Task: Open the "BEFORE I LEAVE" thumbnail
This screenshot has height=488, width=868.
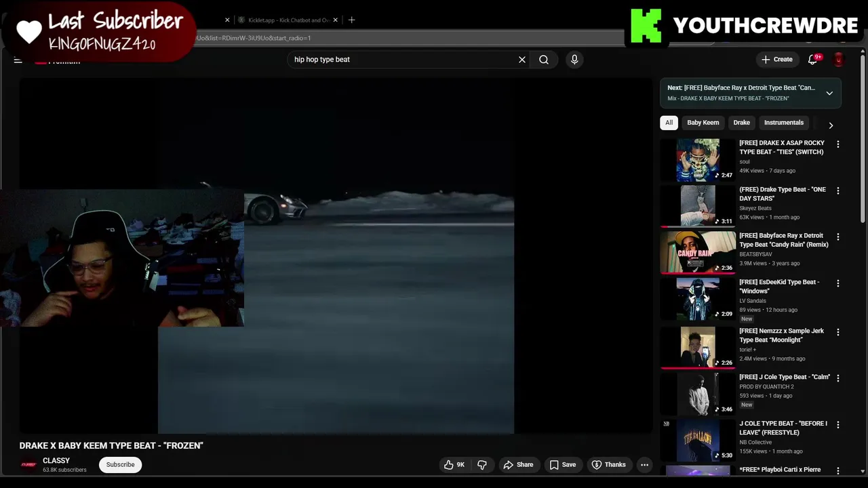Action: pyautogui.click(x=698, y=440)
